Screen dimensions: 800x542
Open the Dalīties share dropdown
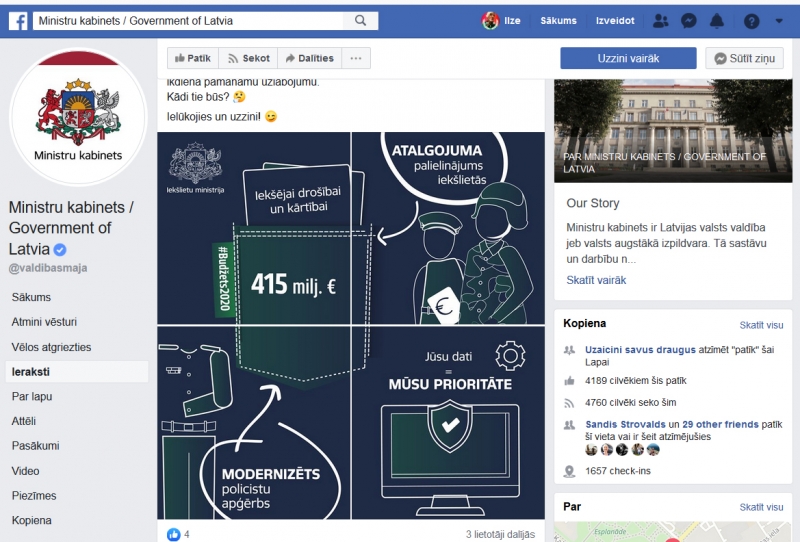[x=309, y=59]
